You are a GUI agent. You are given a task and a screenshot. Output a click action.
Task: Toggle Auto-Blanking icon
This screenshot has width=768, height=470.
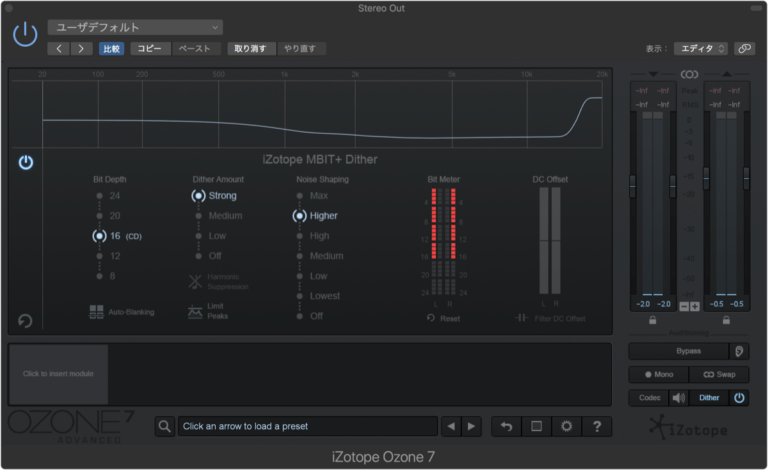[x=96, y=312]
